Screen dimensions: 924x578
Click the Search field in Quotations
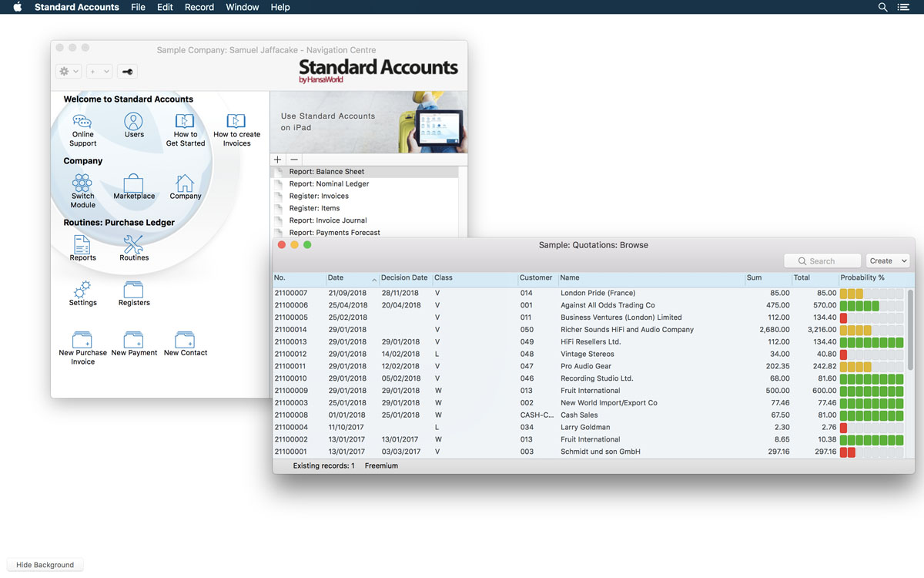[822, 261]
